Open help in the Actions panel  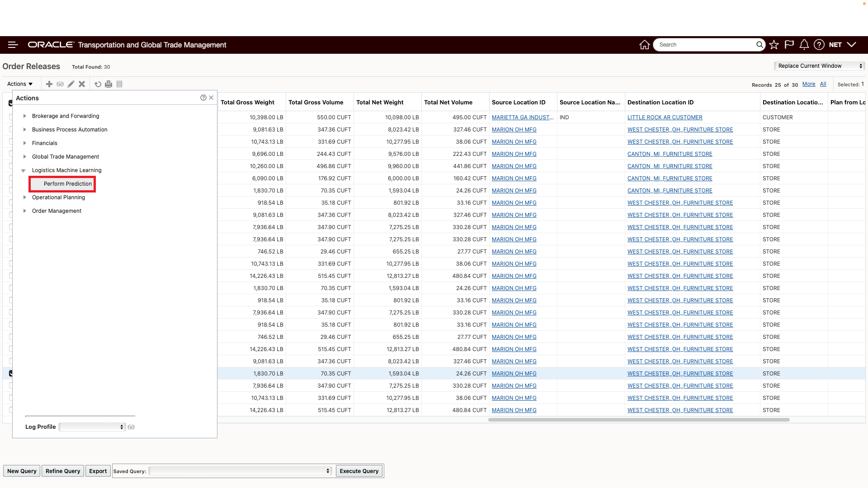(x=203, y=98)
